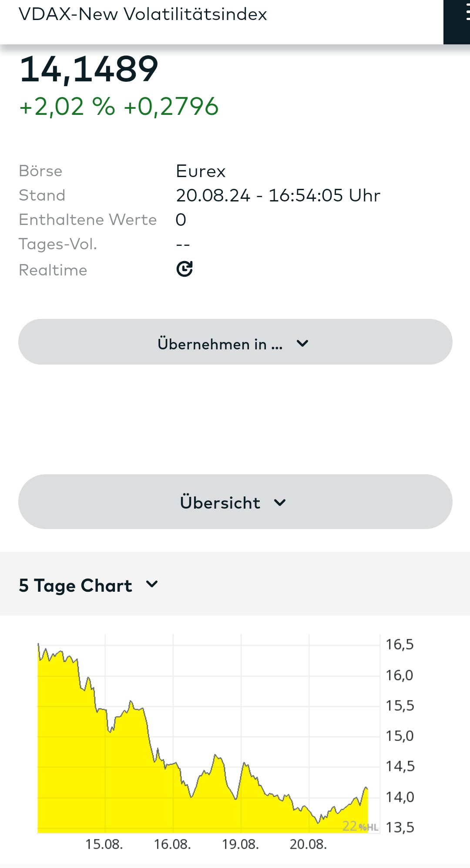The height and width of the screenshot is (868, 470).
Task: Click the arrow next to 5 Tage Chart
Action: [x=152, y=584]
